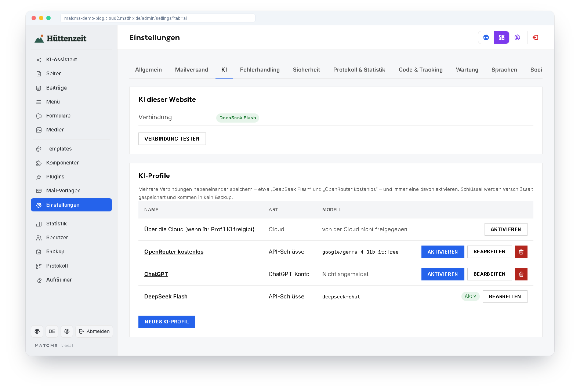Click the globe icon in sidebar footer
Screen dimensions: 580x392
(x=37, y=331)
